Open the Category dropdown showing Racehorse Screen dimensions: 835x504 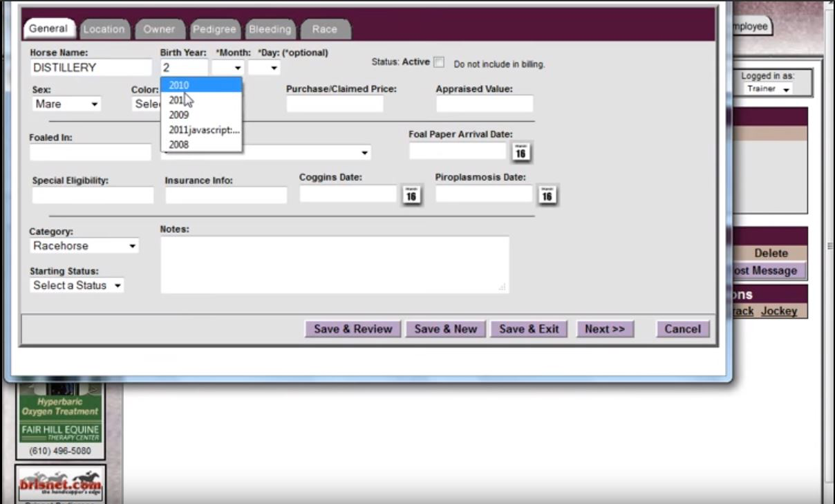pos(84,246)
